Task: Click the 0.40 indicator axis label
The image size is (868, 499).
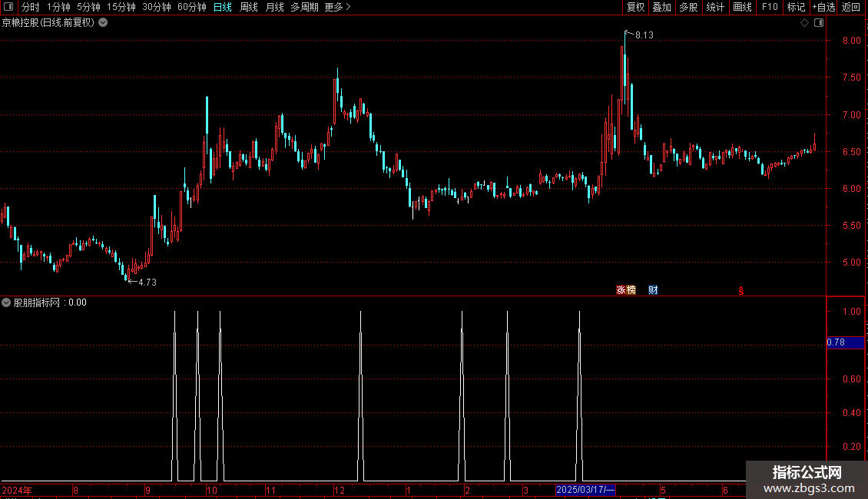Action: tap(851, 413)
